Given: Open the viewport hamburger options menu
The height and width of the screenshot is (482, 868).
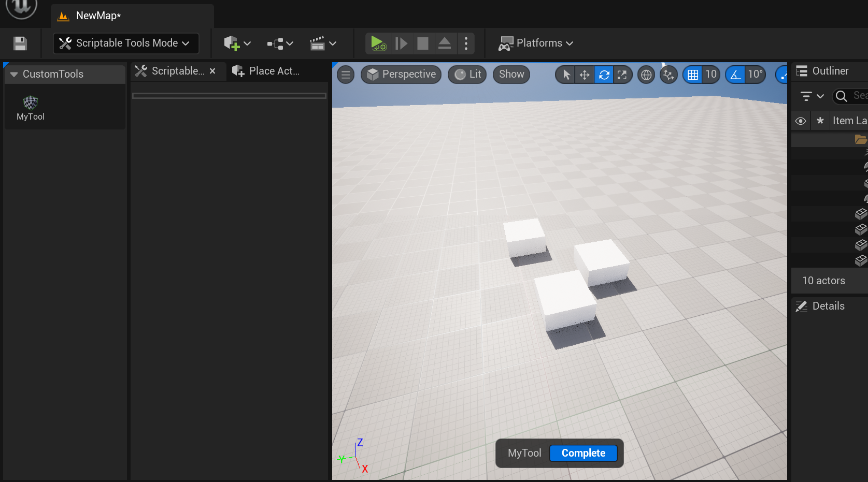Looking at the screenshot, I should [x=346, y=75].
